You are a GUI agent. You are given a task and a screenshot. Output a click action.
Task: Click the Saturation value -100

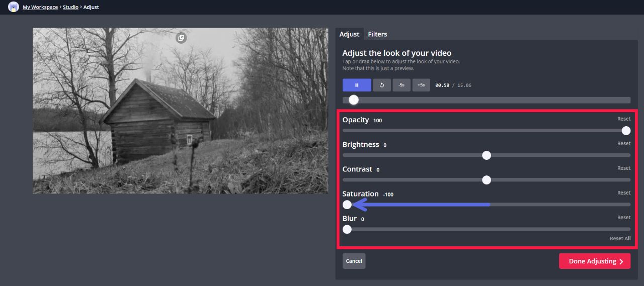click(x=388, y=195)
